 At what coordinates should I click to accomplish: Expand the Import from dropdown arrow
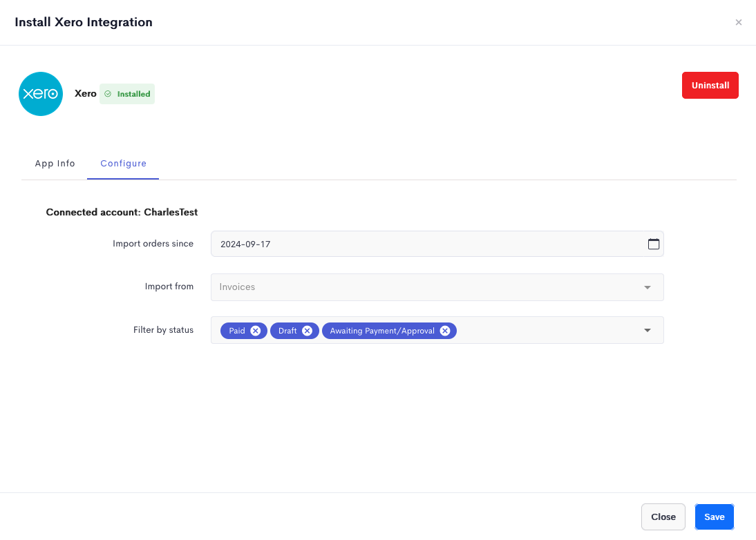coord(648,287)
